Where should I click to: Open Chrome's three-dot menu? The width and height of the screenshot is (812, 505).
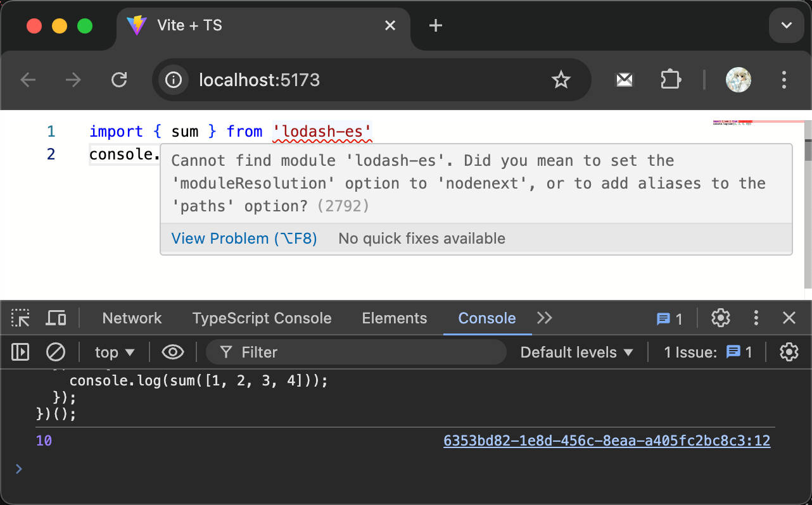pos(784,80)
